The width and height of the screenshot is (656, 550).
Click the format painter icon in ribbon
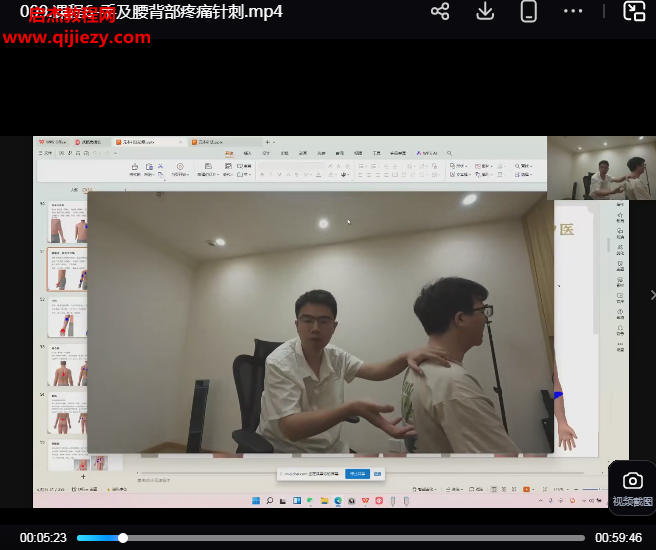135,166
